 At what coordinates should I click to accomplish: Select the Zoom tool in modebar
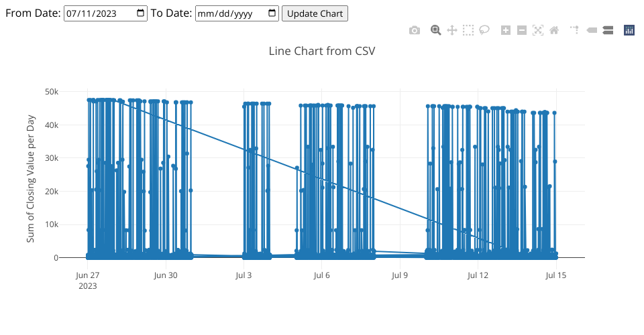(436, 30)
